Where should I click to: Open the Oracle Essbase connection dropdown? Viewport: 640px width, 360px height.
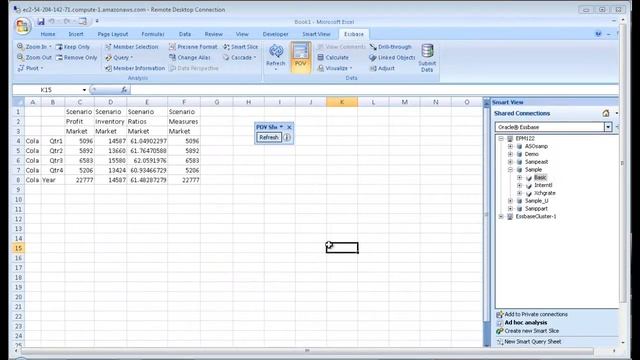click(x=608, y=127)
